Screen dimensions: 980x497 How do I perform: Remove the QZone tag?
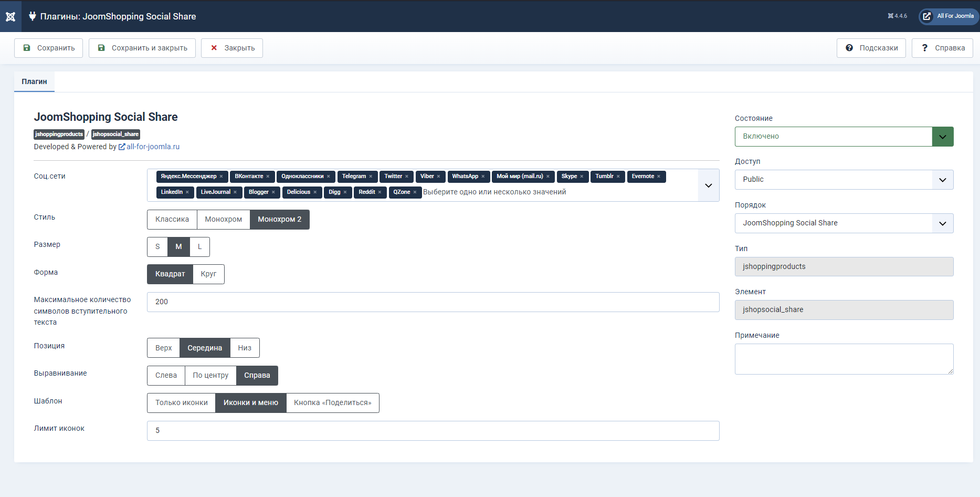pos(415,192)
